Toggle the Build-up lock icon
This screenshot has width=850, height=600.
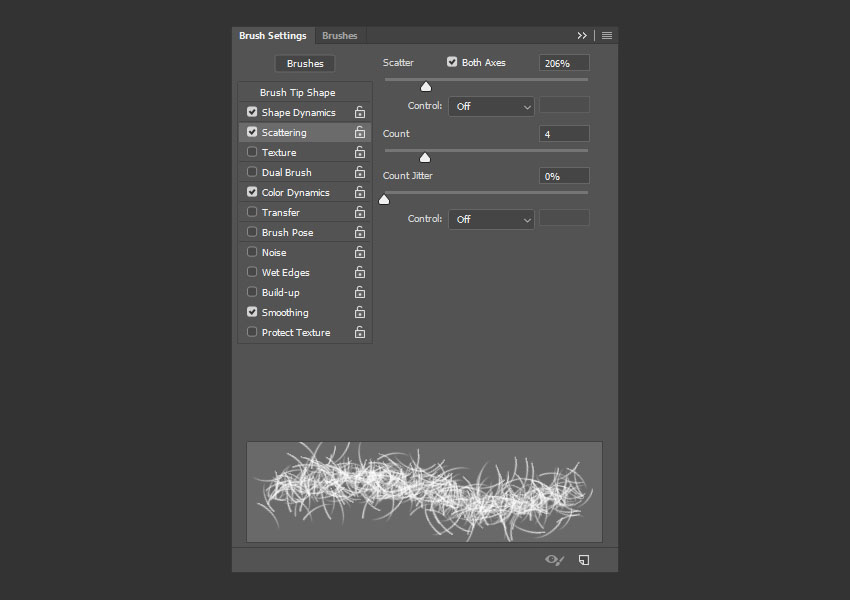pos(360,293)
